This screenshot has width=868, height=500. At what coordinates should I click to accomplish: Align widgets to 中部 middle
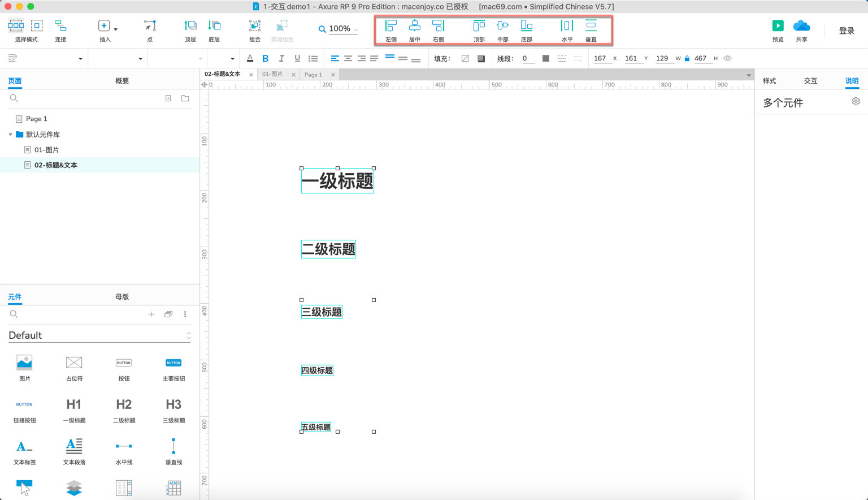pos(503,31)
